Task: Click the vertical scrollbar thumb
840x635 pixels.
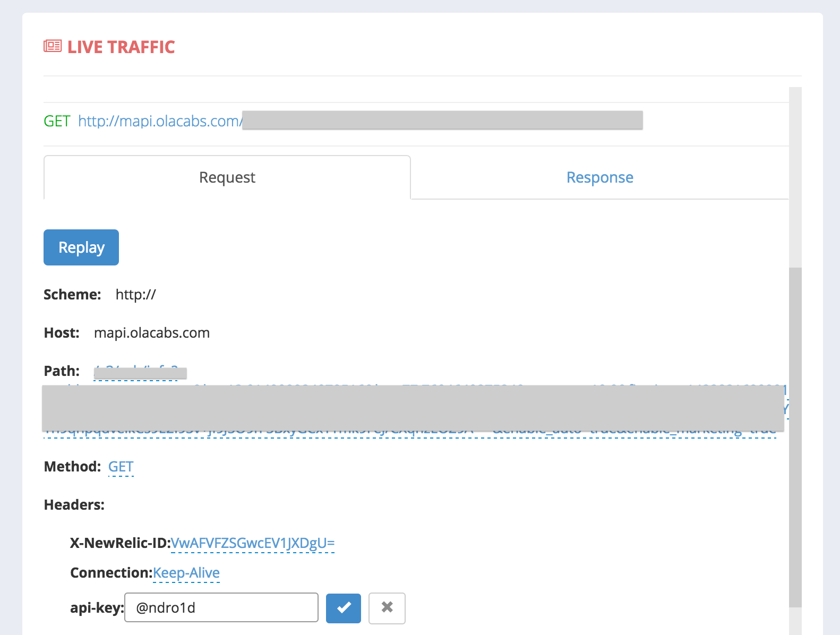Action: pyautogui.click(x=795, y=437)
